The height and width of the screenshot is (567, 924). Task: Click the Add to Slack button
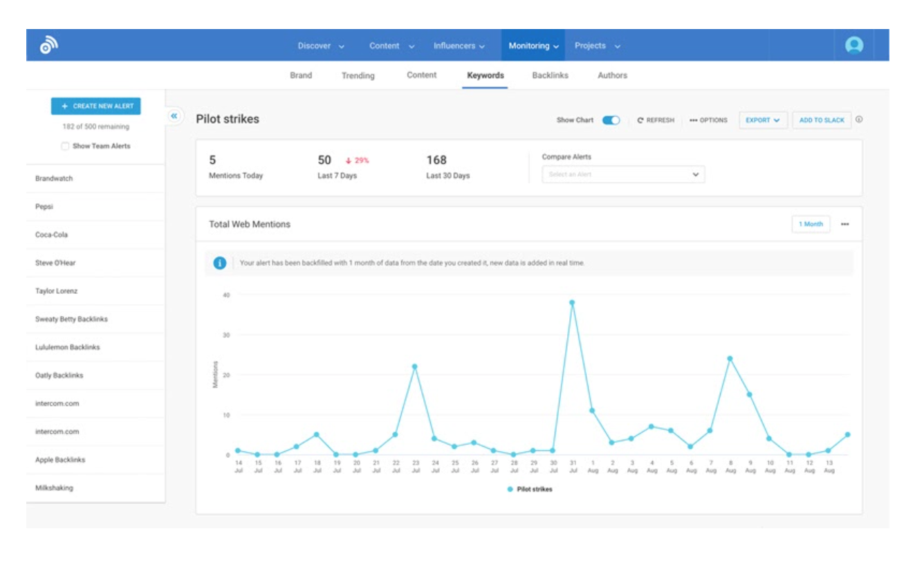(x=822, y=120)
